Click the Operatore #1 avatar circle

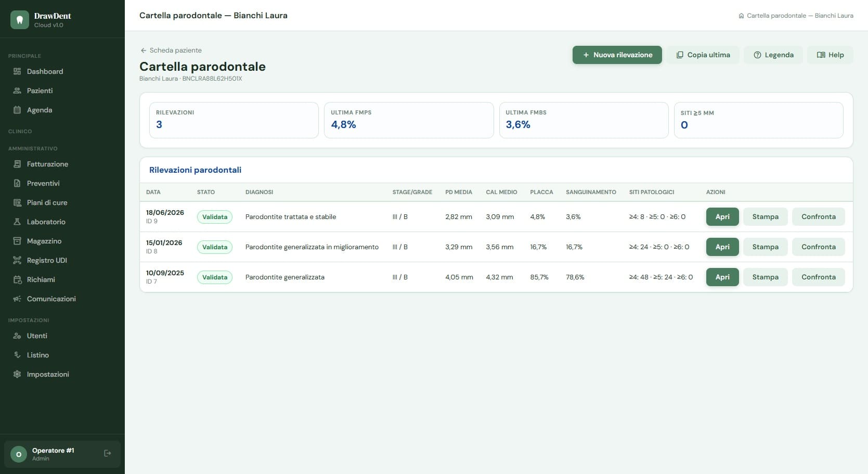click(x=19, y=454)
